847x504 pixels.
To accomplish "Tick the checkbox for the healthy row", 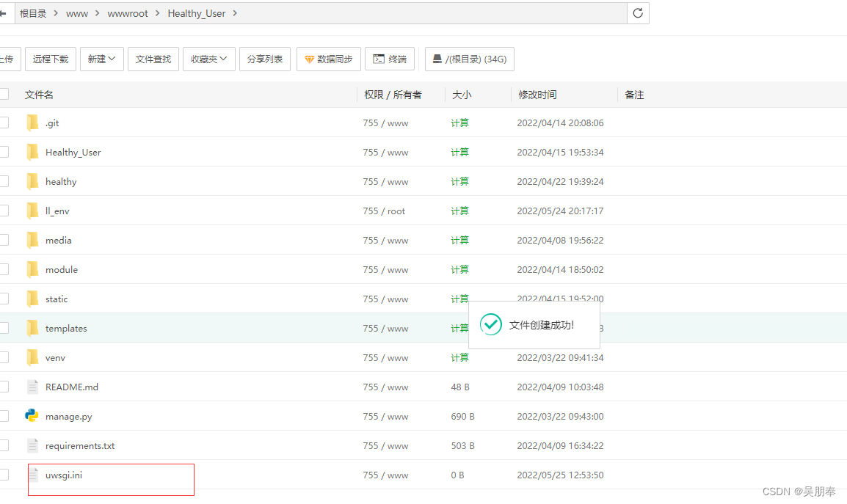I will tap(4, 181).
